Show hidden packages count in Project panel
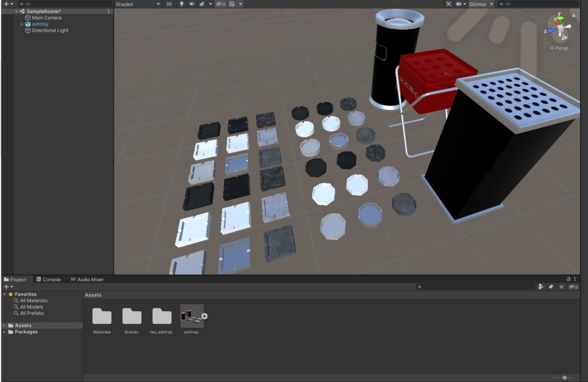Viewport: 588px width, 382px height. 572,287
